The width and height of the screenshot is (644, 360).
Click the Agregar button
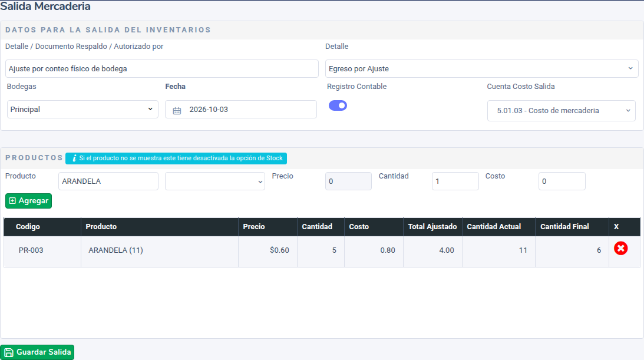coord(28,201)
